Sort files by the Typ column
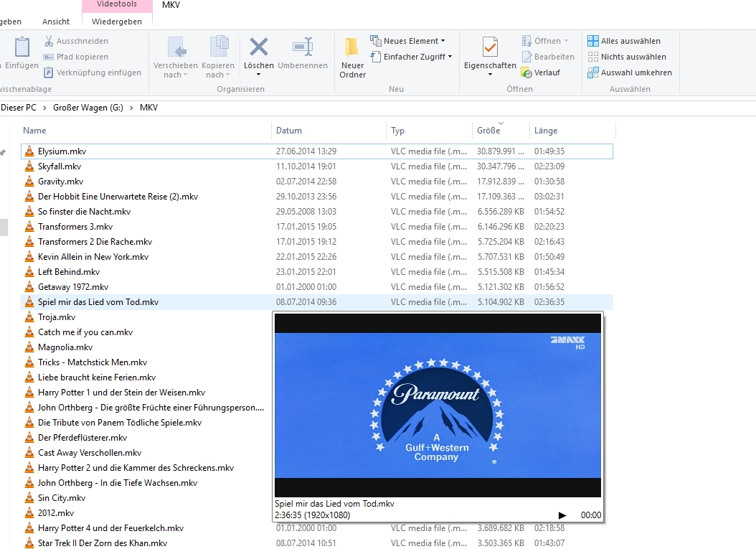756x549 pixels. coord(429,131)
